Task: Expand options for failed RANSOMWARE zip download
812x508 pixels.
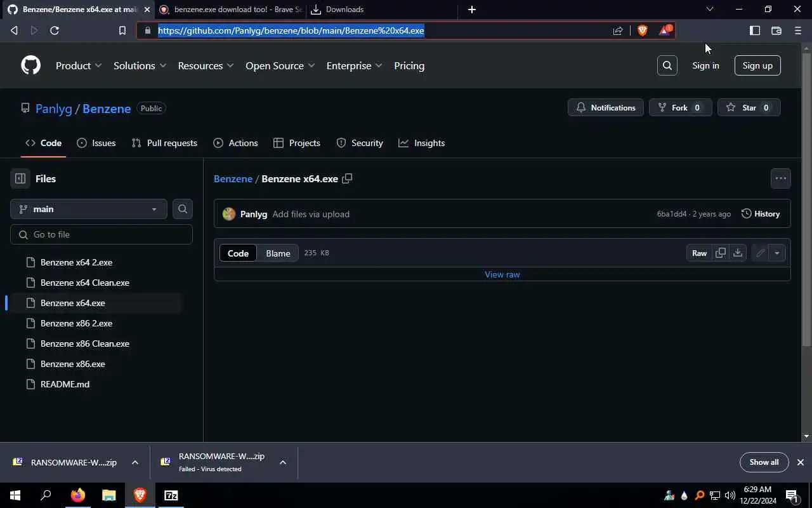Action: click(283, 462)
